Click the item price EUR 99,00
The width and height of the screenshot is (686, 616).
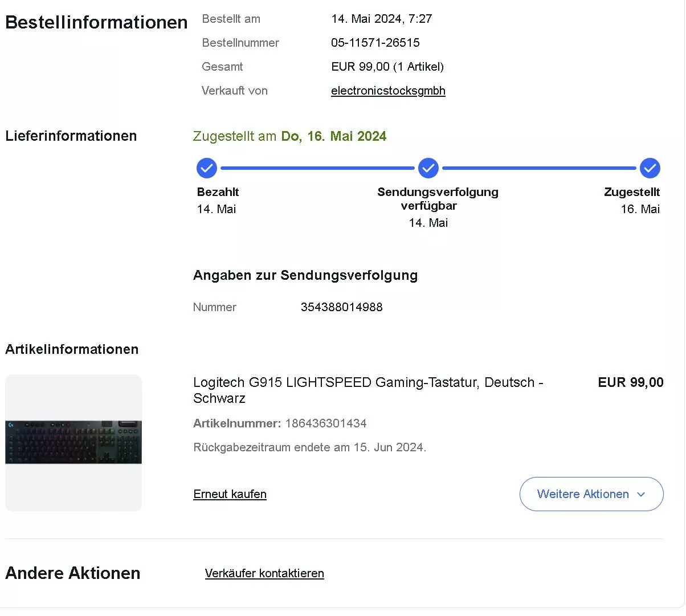(631, 382)
